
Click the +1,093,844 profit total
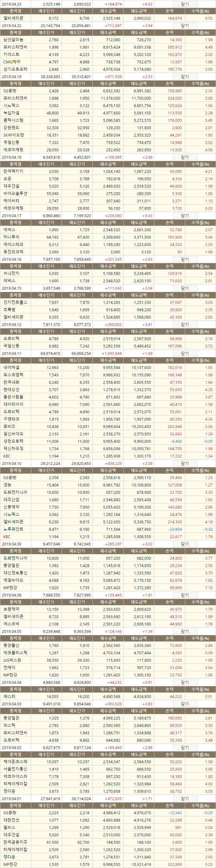point(112,354)
